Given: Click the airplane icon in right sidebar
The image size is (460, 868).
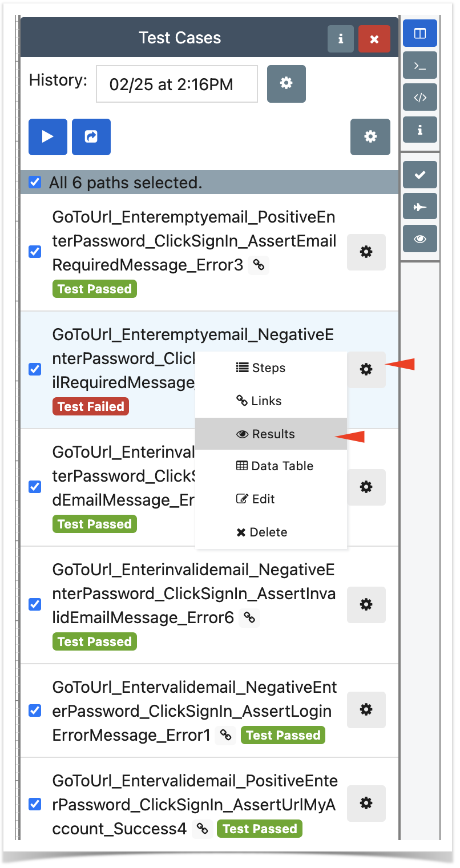Looking at the screenshot, I should (x=420, y=207).
